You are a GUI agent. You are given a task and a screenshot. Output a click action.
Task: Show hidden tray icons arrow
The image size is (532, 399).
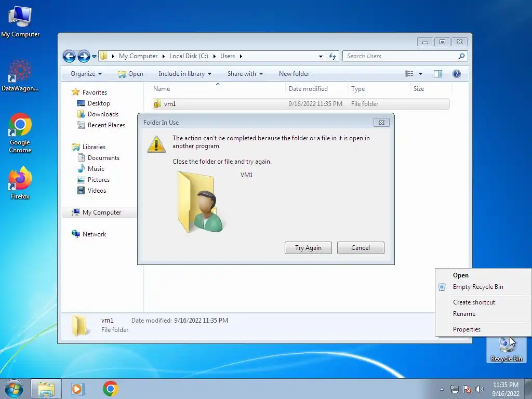pos(442,389)
